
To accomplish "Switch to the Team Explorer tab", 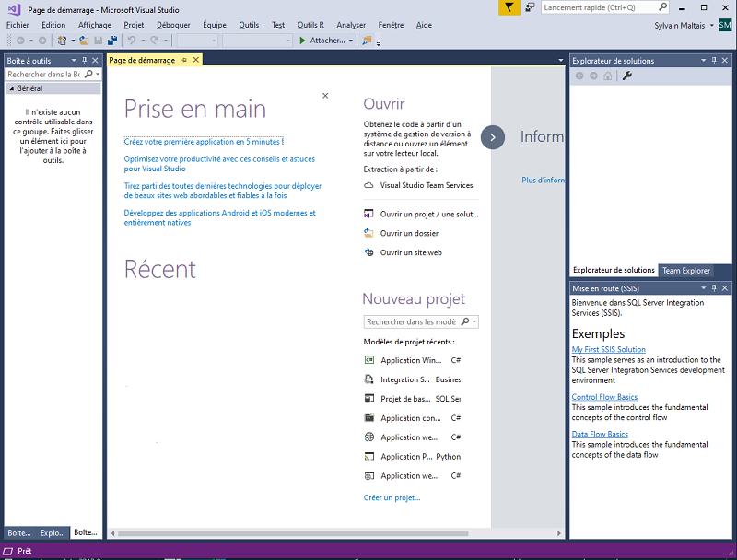I will [x=686, y=270].
